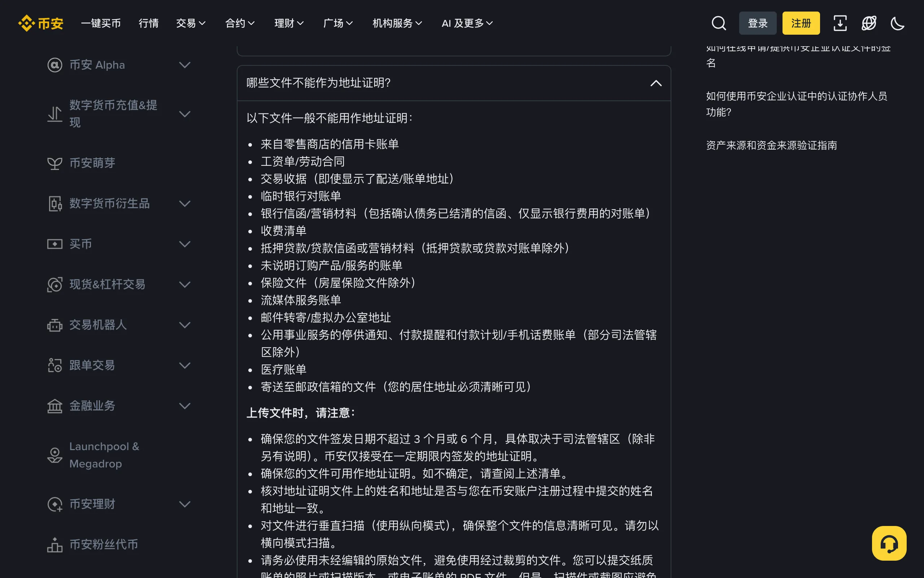This screenshot has height=578, width=924.
Task: Click the download app icon
Action: [840, 23]
